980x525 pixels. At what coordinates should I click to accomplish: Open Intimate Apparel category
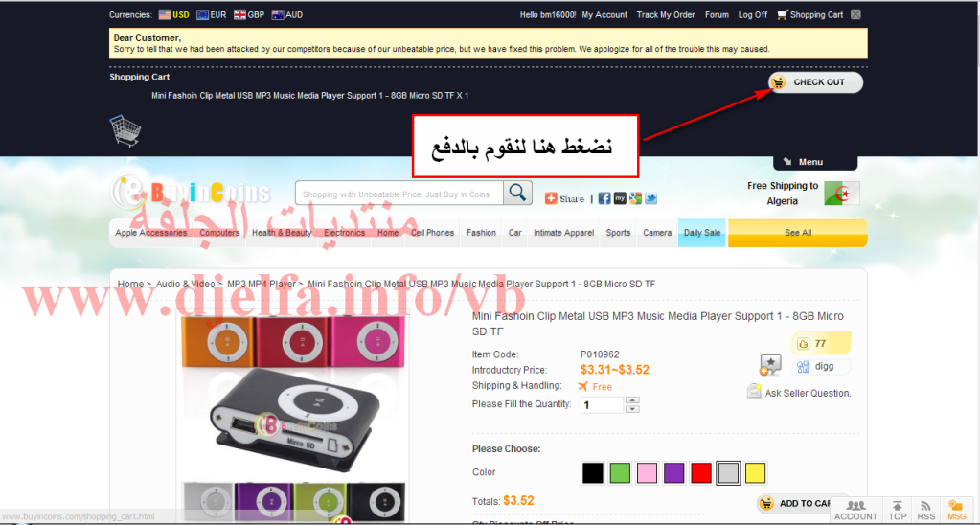pos(563,233)
